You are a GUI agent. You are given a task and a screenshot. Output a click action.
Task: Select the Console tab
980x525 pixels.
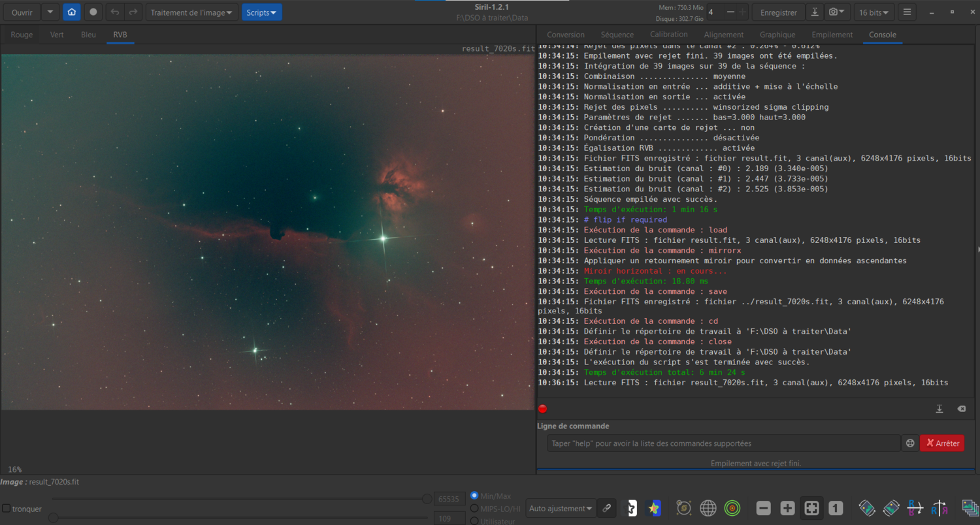point(883,35)
